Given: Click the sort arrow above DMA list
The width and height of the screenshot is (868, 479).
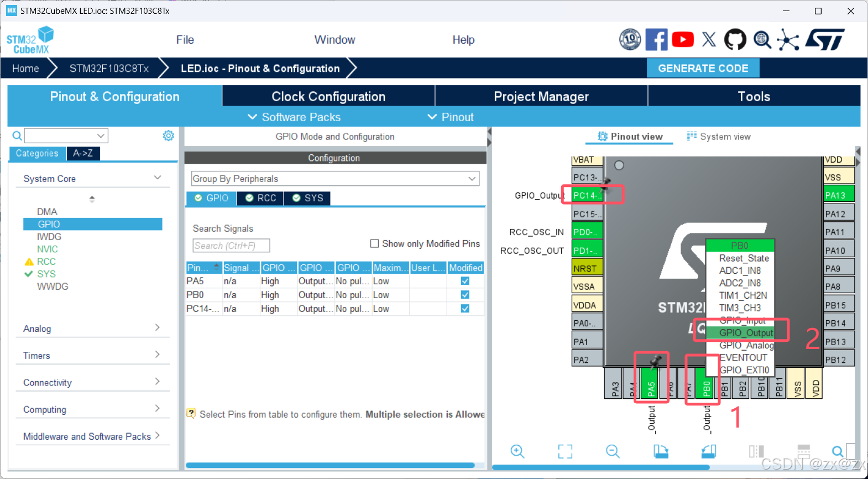Looking at the screenshot, I should [x=92, y=199].
